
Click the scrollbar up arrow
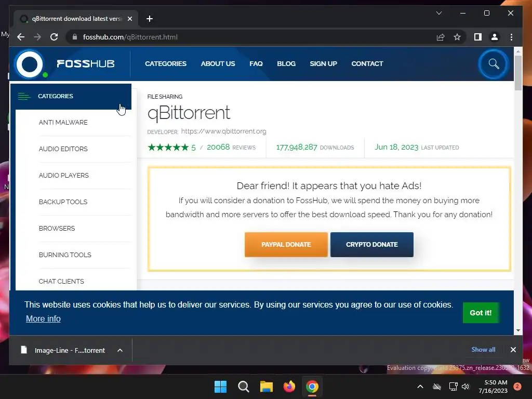tap(518, 51)
